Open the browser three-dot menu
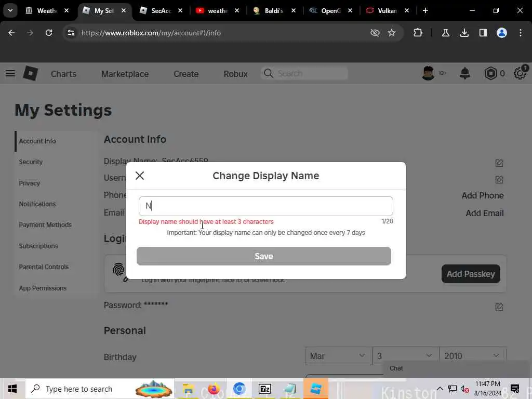Screen dimensions: 532x399 pyautogui.click(x=521, y=33)
